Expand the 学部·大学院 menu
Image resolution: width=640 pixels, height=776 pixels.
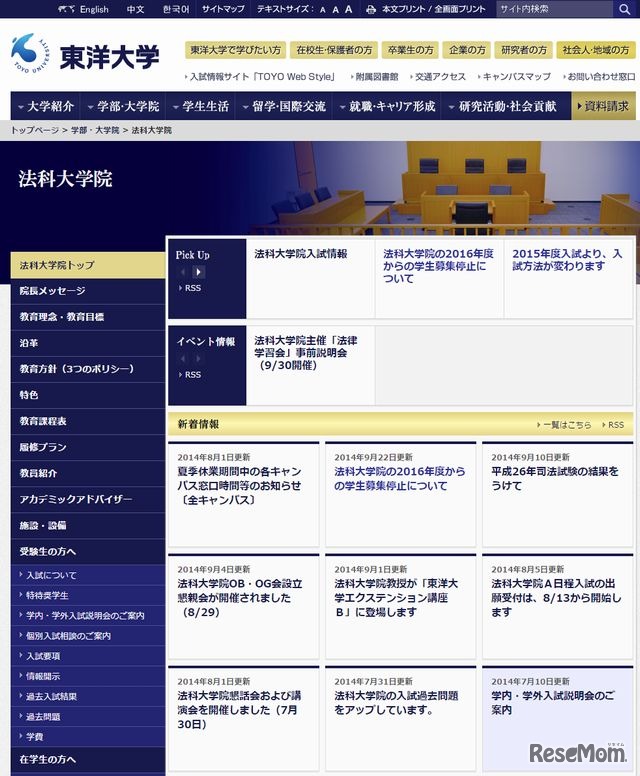click(x=123, y=106)
